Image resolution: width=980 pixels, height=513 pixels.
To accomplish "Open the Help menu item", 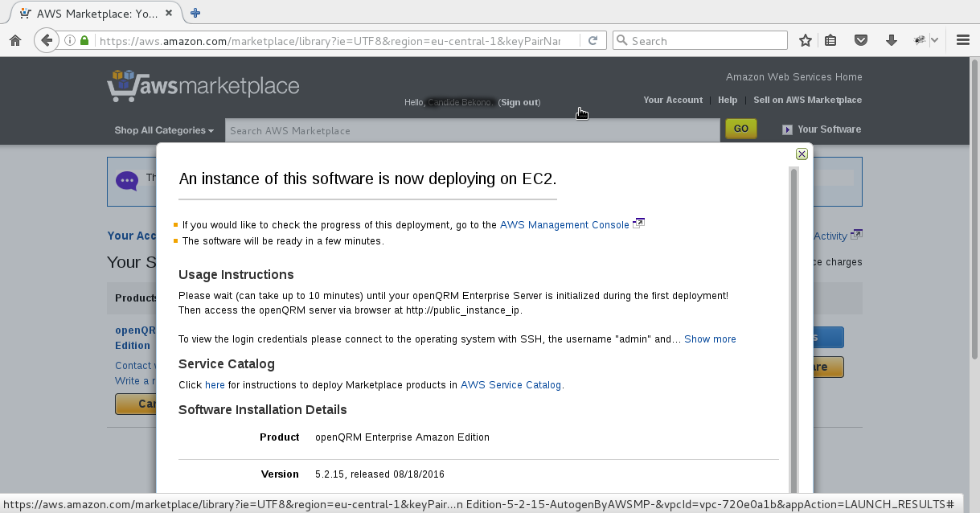I will pyautogui.click(x=728, y=100).
